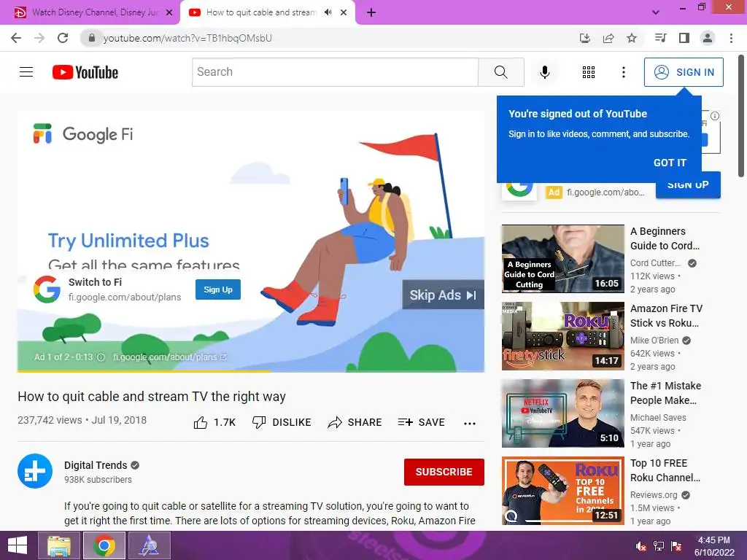This screenshot has width=747, height=560.
Task: Open Amazon Fire TV Stick vs Roku thumbnail
Action: point(562,335)
